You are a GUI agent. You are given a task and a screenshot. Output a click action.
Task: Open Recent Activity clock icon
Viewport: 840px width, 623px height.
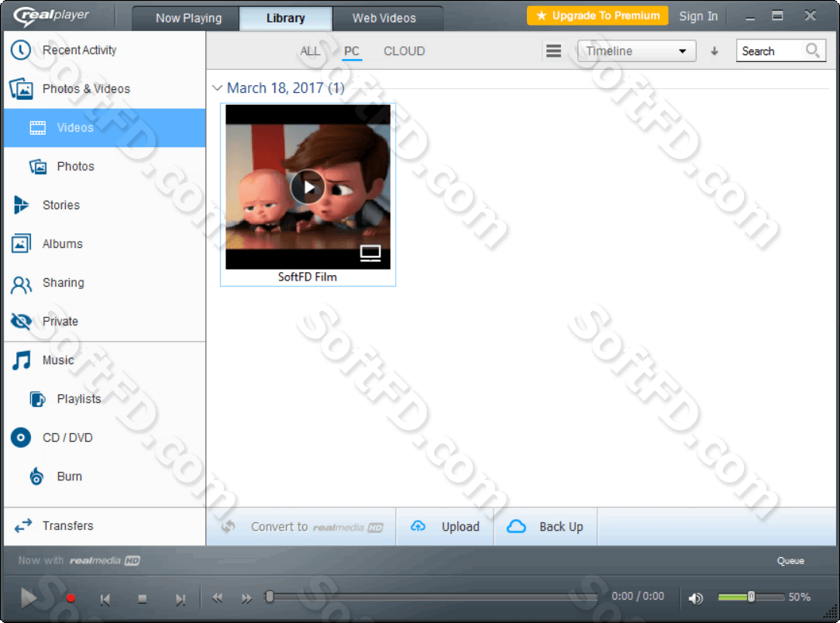(x=21, y=50)
